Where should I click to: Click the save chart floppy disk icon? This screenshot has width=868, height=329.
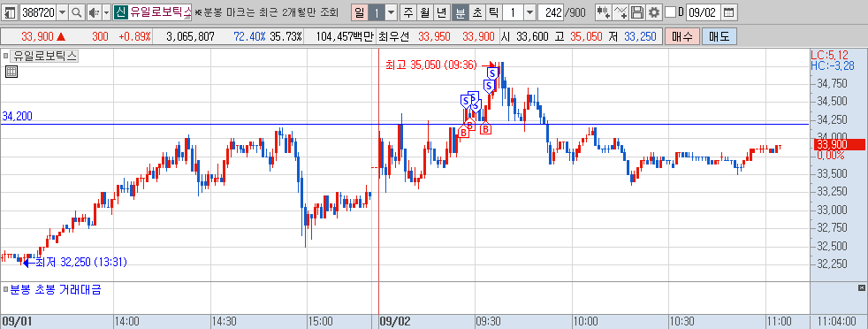tap(637, 11)
